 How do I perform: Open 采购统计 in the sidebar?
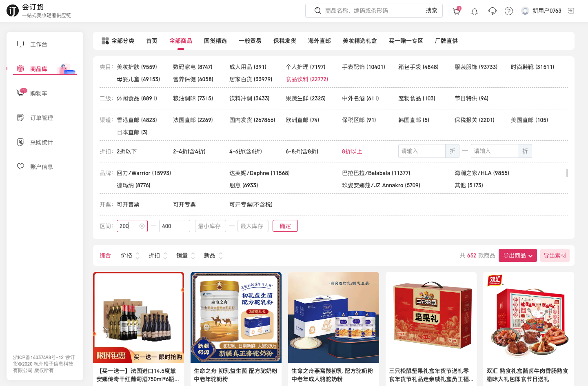41,142
